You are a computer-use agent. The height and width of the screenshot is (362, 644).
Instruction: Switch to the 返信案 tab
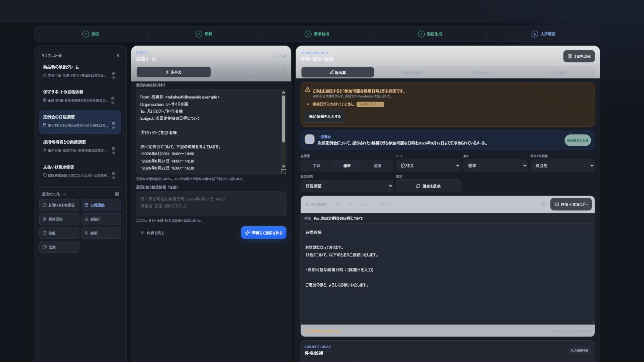tap(337, 72)
